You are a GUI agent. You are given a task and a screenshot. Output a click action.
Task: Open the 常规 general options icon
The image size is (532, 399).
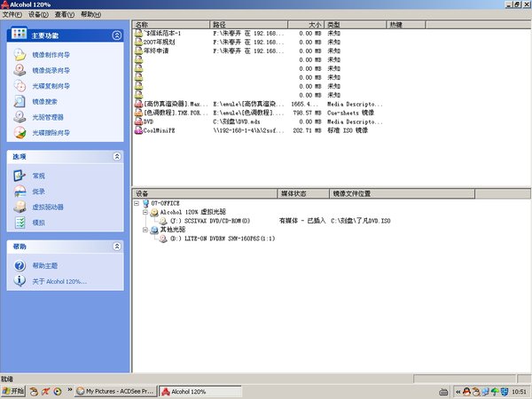[20, 176]
